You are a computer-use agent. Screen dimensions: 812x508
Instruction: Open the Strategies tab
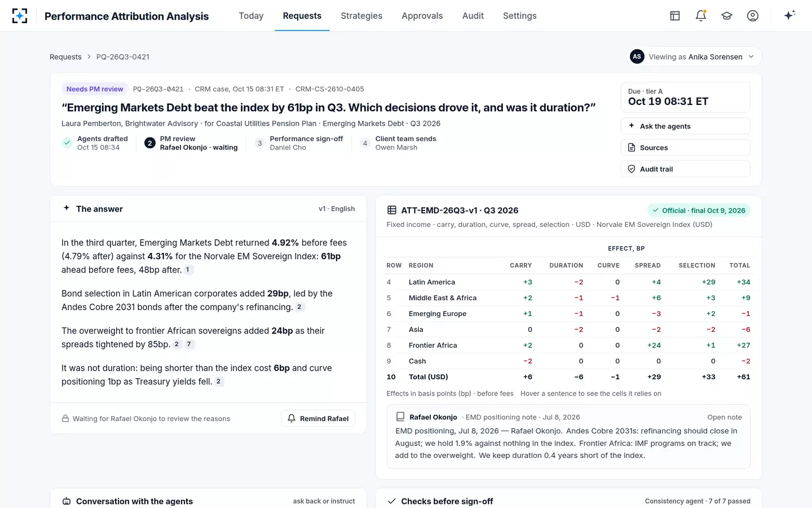pyautogui.click(x=361, y=16)
